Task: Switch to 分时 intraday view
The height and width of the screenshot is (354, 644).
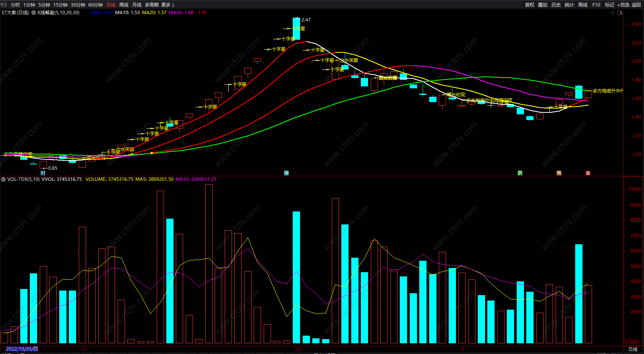Action: pyautogui.click(x=15, y=5)
